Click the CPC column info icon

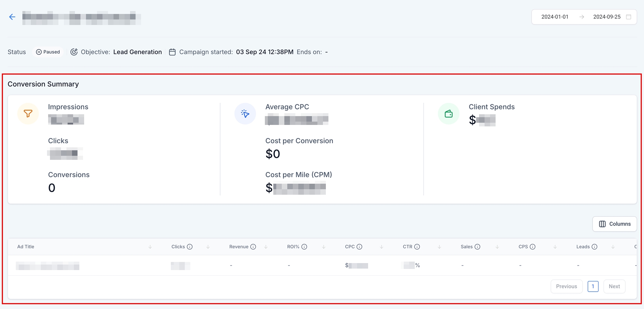tap(359, 247)
